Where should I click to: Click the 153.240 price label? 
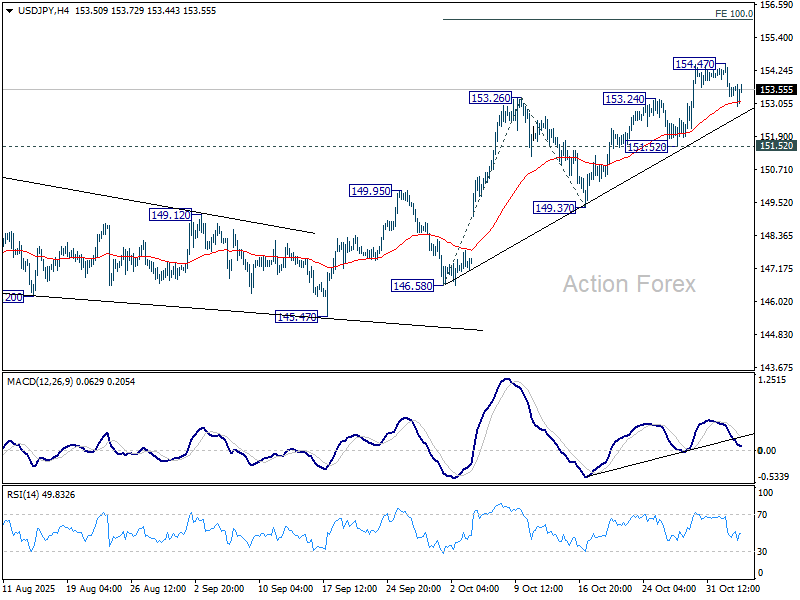point(624,99)
